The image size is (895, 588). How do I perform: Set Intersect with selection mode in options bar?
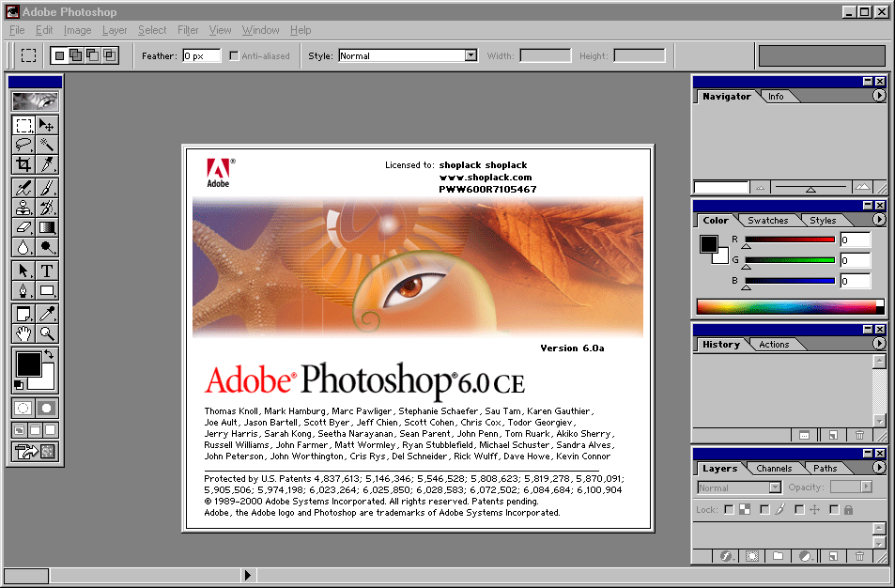click(109, 55)
